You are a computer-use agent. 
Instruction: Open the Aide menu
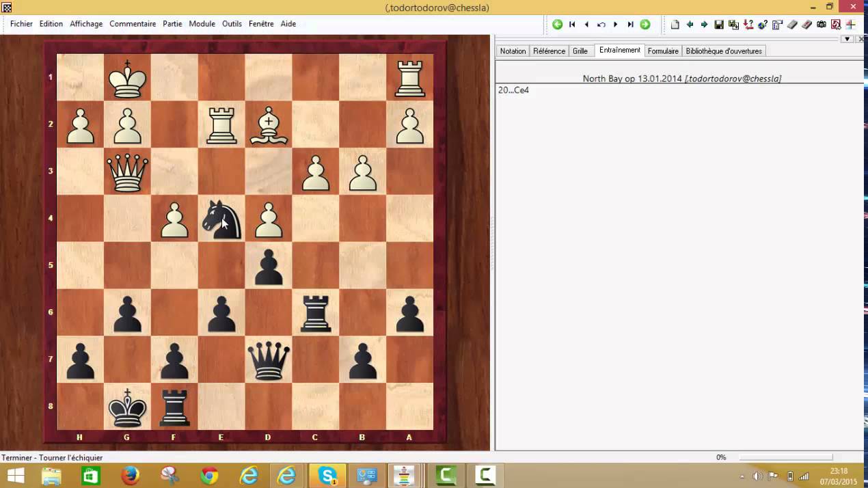(x=288, y=24)
